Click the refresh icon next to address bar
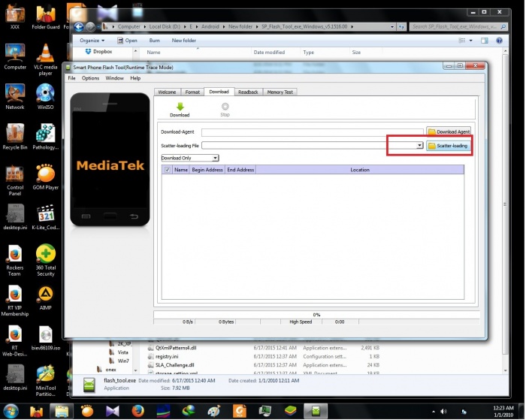 pyautogui.click(x=401, y=27)
